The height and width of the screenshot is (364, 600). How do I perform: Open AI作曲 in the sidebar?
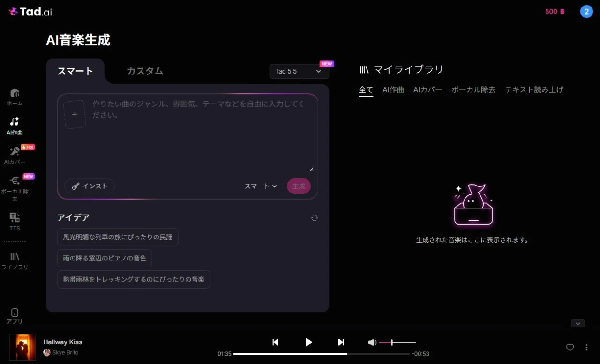pos(15,126)
